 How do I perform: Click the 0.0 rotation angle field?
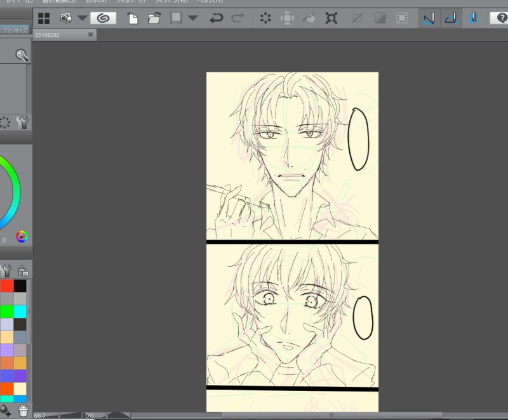(90, 416)
